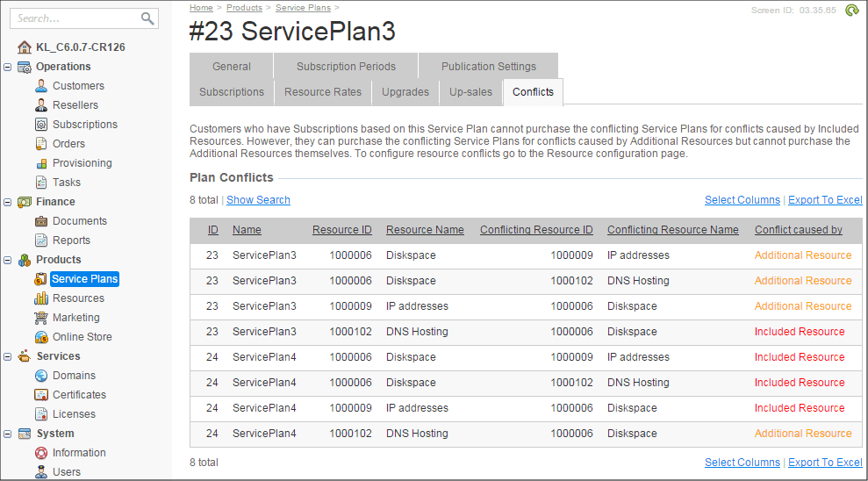Click the Online Store icon
Image resolution: width=868 pixels, height=481 pixels.
tap(41, 337)
